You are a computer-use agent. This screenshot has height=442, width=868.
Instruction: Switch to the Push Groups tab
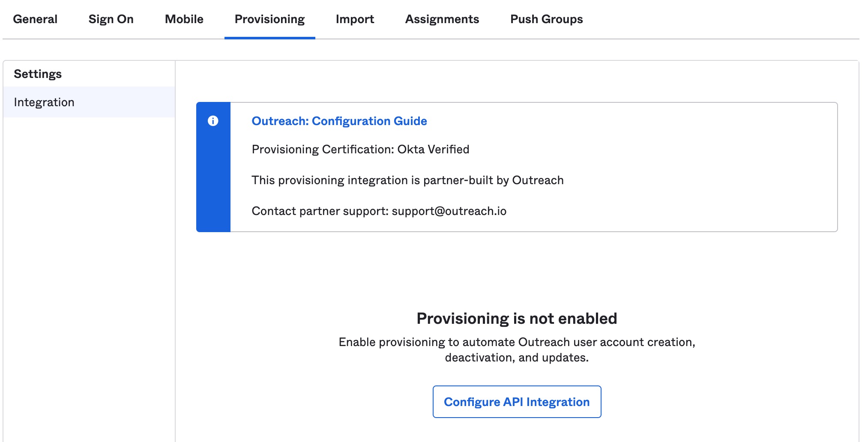tap(547, 19)
